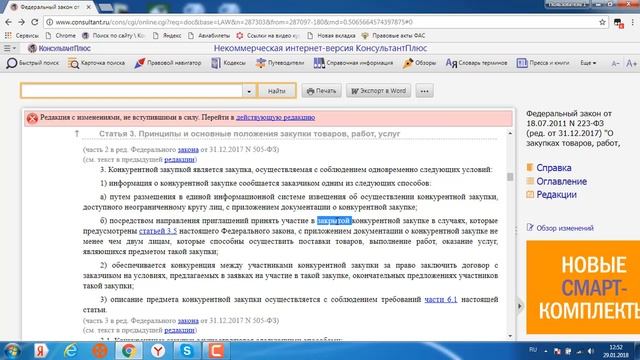
Task: Open Обзоры section
Action: 419,63
